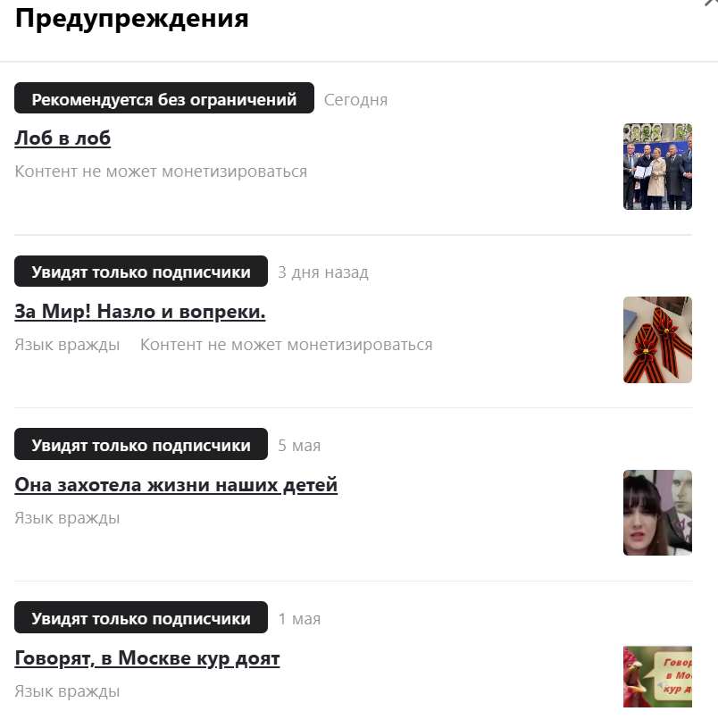Viewport: 718px width, 728px height.
Task: Click "Увидят только подписчики" badge dated 3 дня назад
Action: click(141, 272)
